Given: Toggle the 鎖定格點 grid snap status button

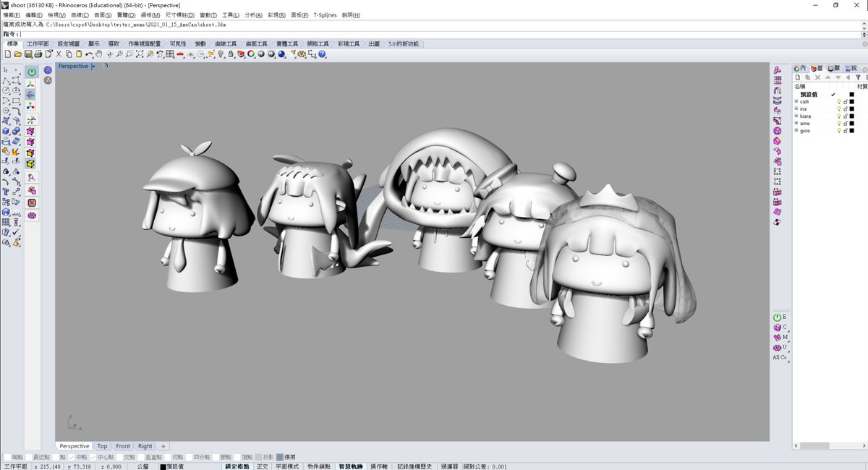Looking at the screenshot, I should 237,466.
